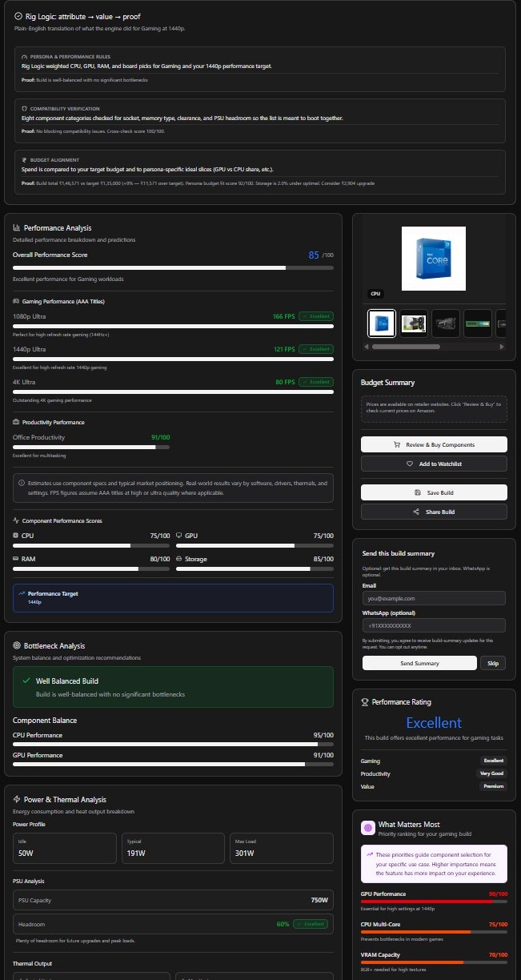Click the Rig Logic checkmark circle icon
521x980 pixels.
tap(18, 16)
